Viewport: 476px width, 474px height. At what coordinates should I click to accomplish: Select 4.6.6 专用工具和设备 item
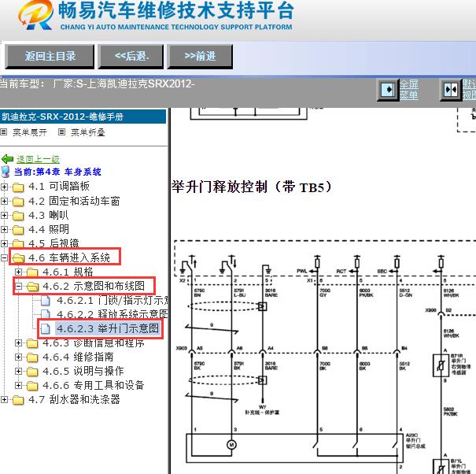[94, 385]
